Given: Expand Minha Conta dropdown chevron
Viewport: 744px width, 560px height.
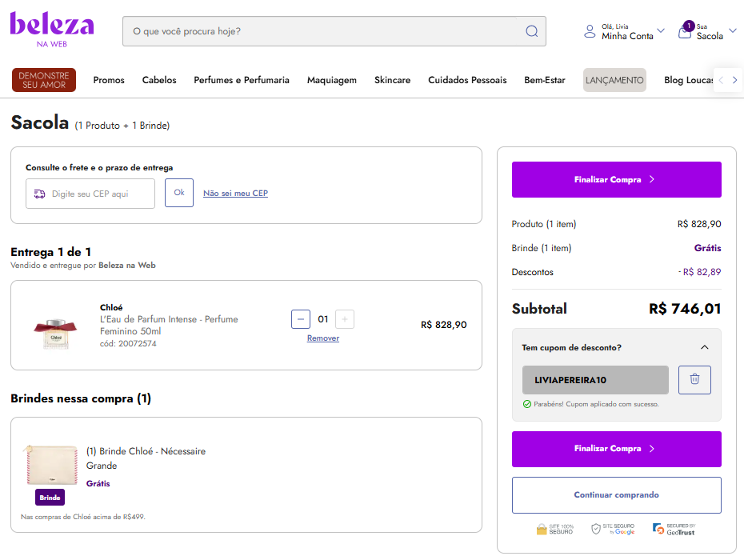Looking at the screenshot, I should [x=661, y=31].
